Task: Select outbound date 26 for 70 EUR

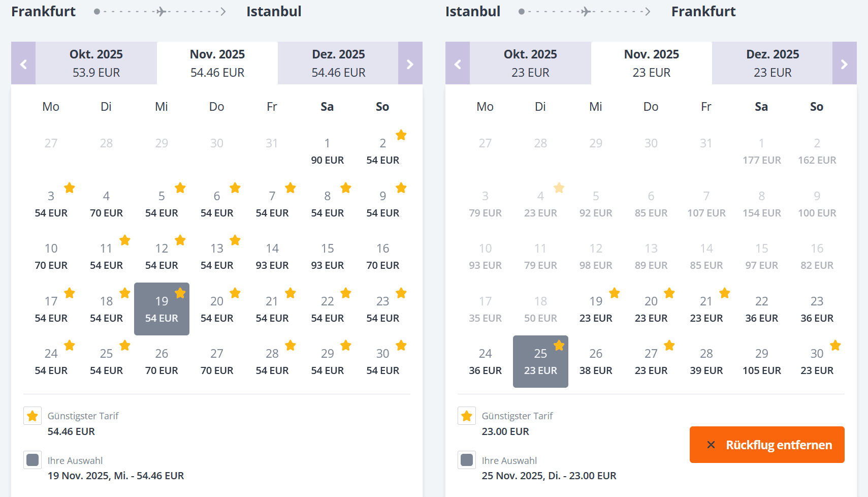Action: pyautogui.click(x=162, y=361)
